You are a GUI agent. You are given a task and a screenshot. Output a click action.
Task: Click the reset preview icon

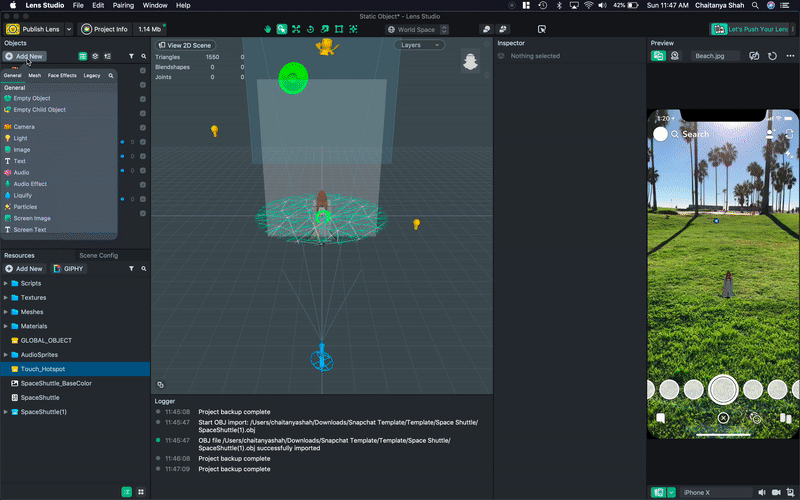[x=773, y=56]
